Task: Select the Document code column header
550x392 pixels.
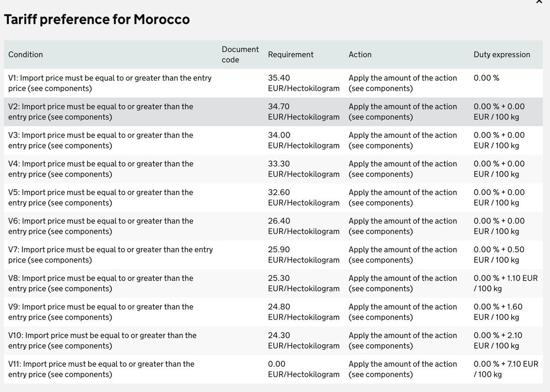Action: [240, 54]
